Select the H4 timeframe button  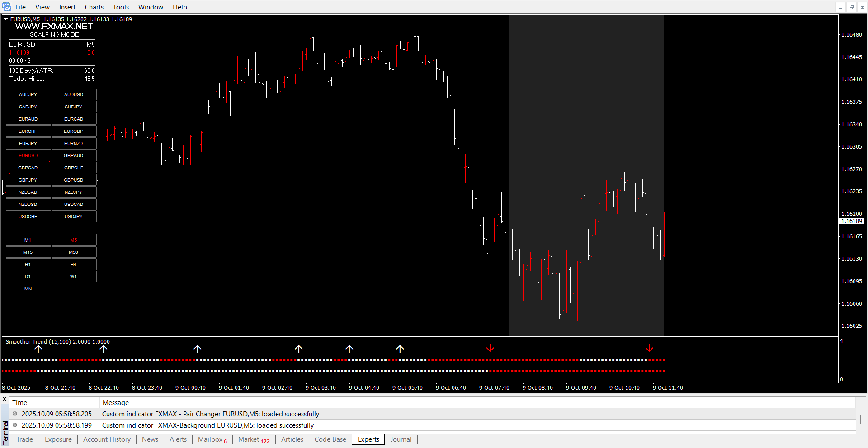(74, 264)
